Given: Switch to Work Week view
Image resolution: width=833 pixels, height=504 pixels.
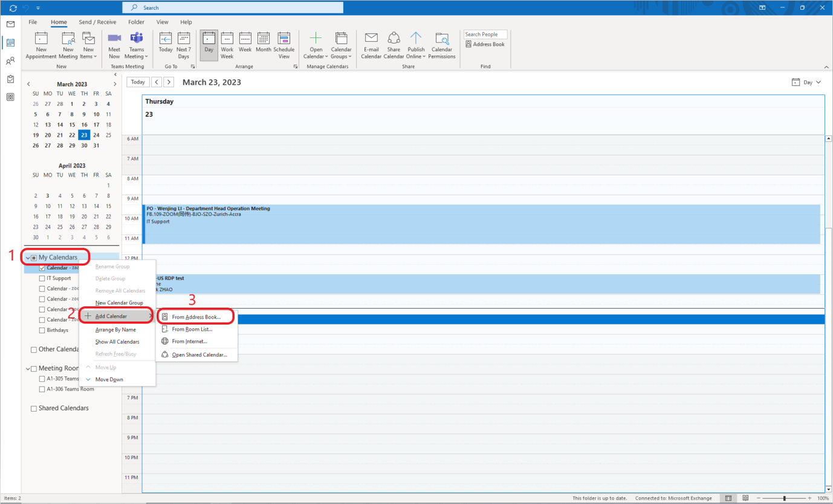Looking at the screenshot, I should (227, 45).
